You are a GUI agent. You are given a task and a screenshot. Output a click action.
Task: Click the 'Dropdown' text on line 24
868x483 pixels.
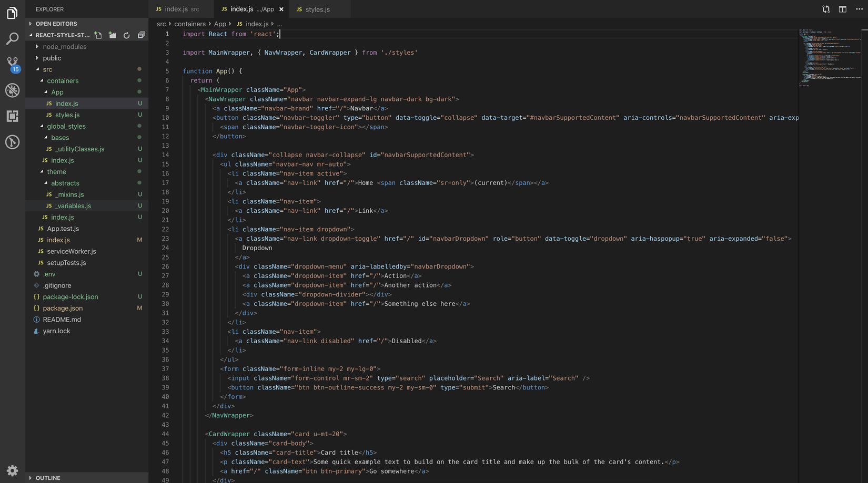(x=257, y=248)
